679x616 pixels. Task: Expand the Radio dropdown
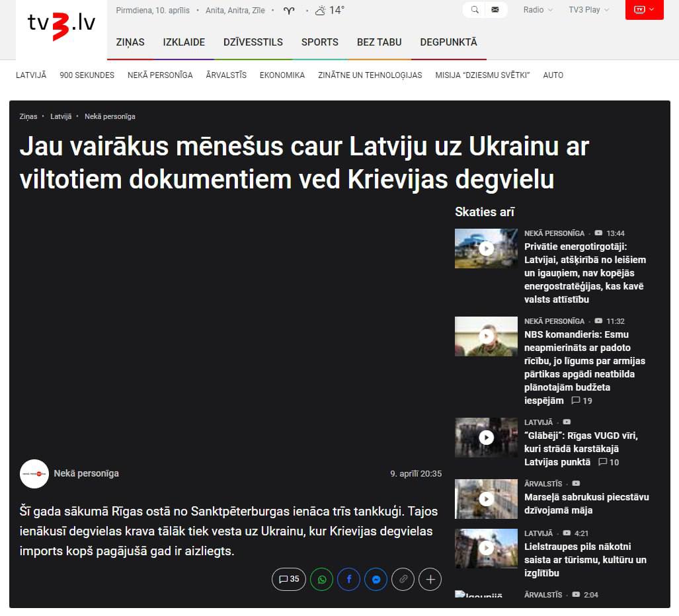coord(538,10)
